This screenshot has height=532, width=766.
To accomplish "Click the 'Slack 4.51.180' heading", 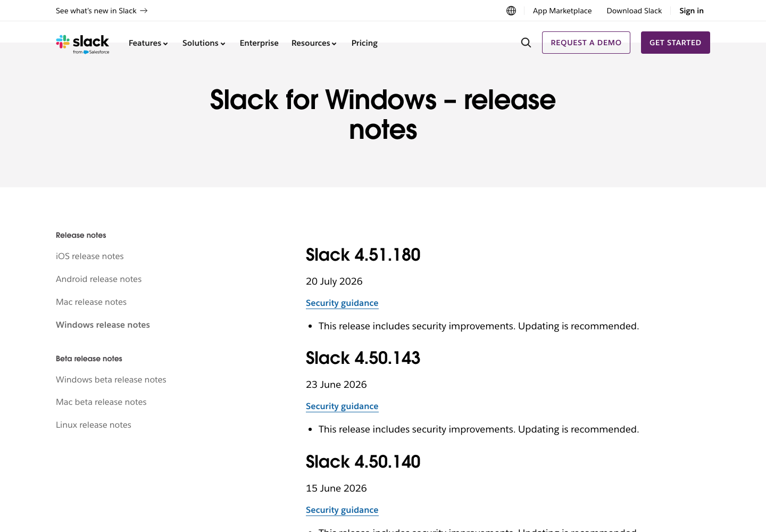I will 363,255.
